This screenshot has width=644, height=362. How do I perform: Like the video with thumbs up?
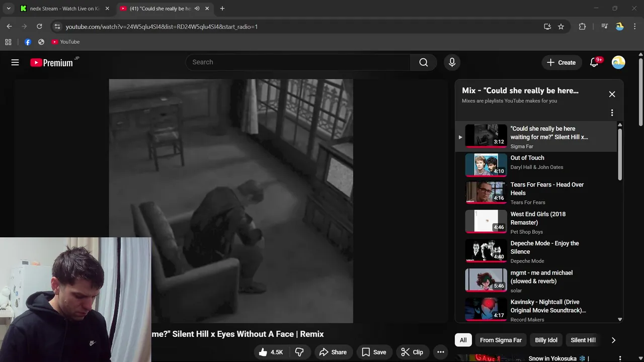[271, 352]
